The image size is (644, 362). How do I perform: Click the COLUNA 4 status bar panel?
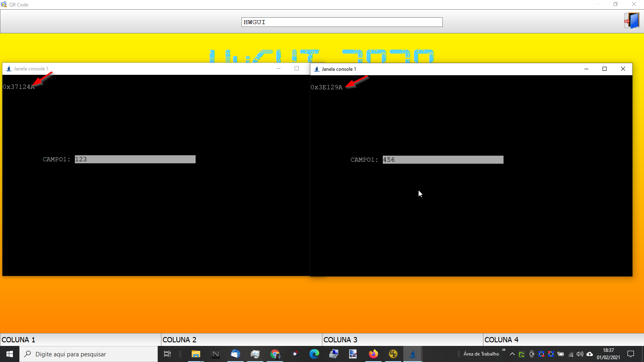[x=563, y=340]
